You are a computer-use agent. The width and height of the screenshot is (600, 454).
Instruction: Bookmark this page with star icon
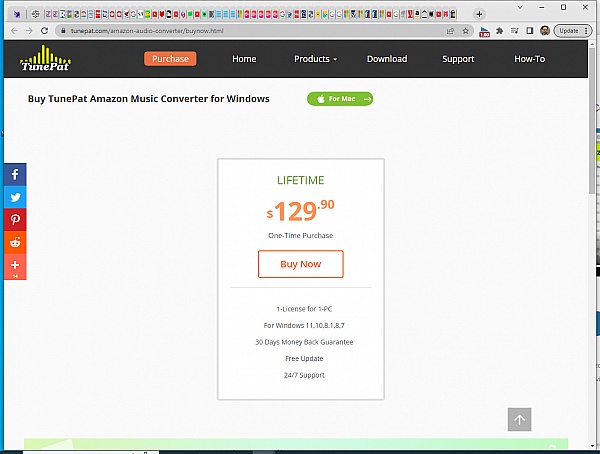point(465,31)
